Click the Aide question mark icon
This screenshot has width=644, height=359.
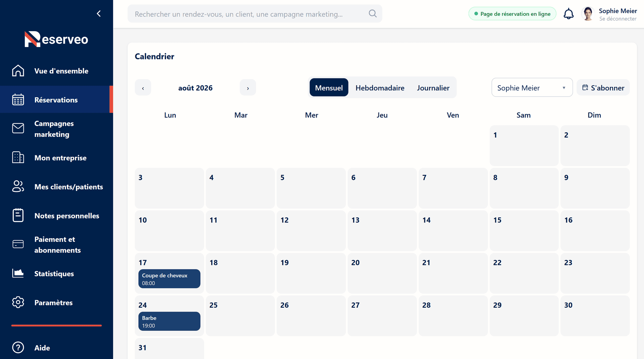[18, 348]
